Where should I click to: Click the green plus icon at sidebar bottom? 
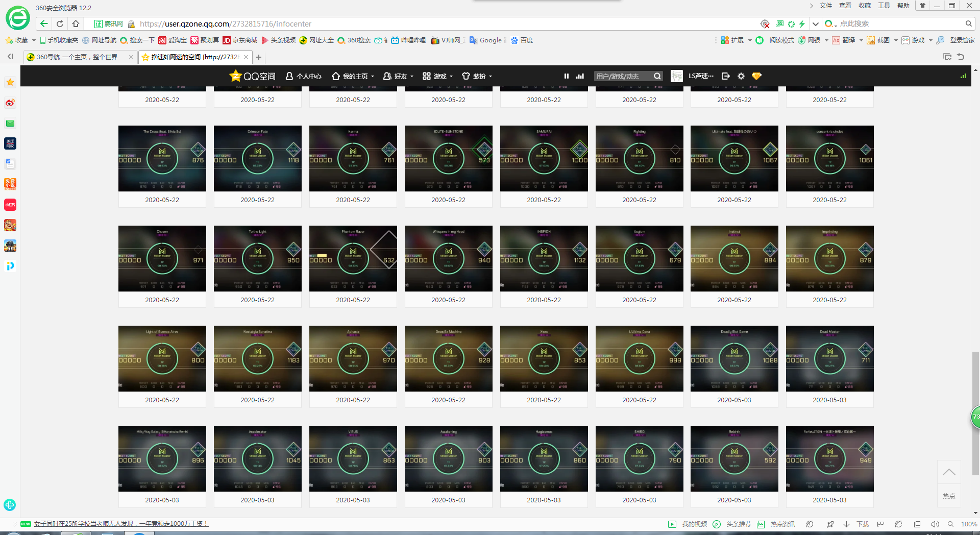[x=10, y=505]
